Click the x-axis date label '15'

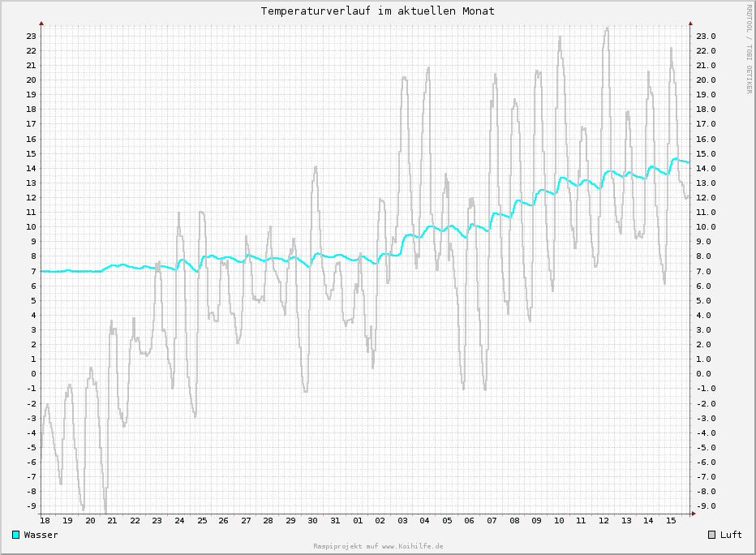click(x=671, y=520)
